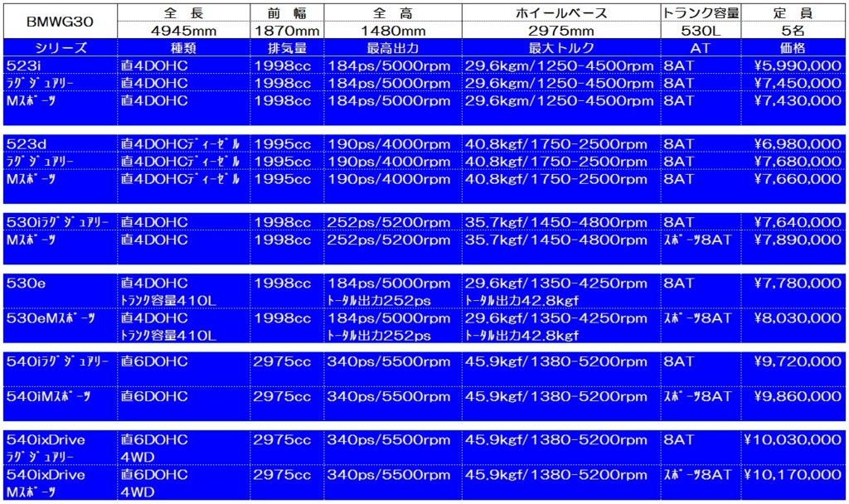The width and height of the screenshot is (849, 504).
Task: Click 2975cc in the 540iラグジュアリー row
Action: [x=282, y=361]
